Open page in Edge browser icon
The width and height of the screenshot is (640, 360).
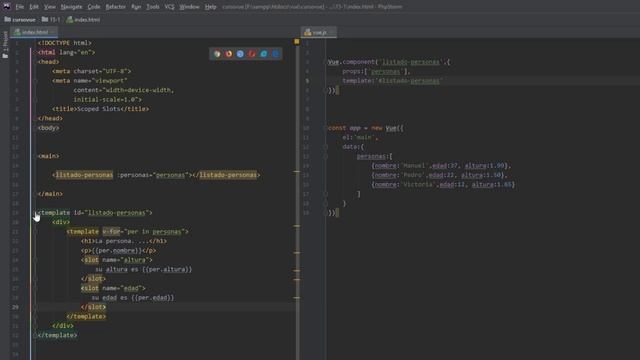tap(276, 54)
